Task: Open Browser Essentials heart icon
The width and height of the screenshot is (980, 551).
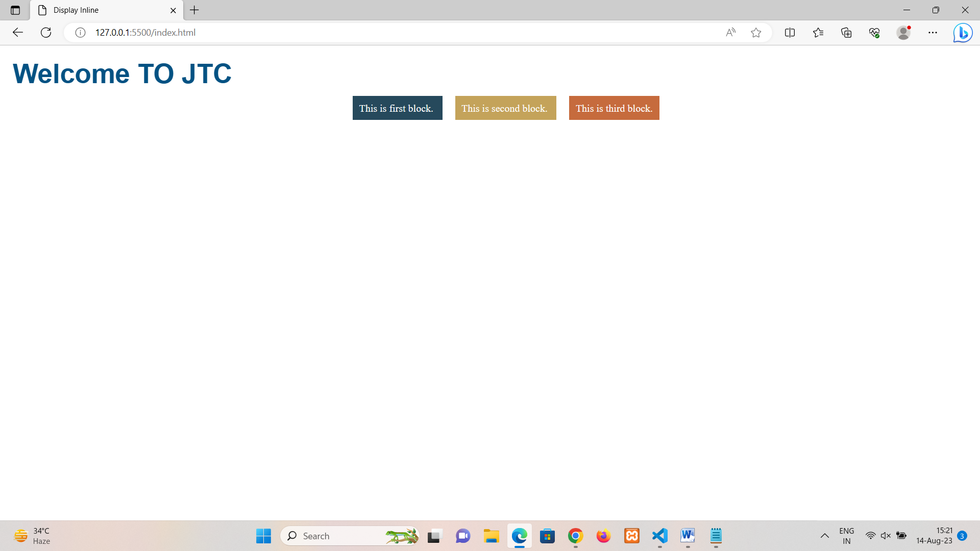Action: point(874,33)
